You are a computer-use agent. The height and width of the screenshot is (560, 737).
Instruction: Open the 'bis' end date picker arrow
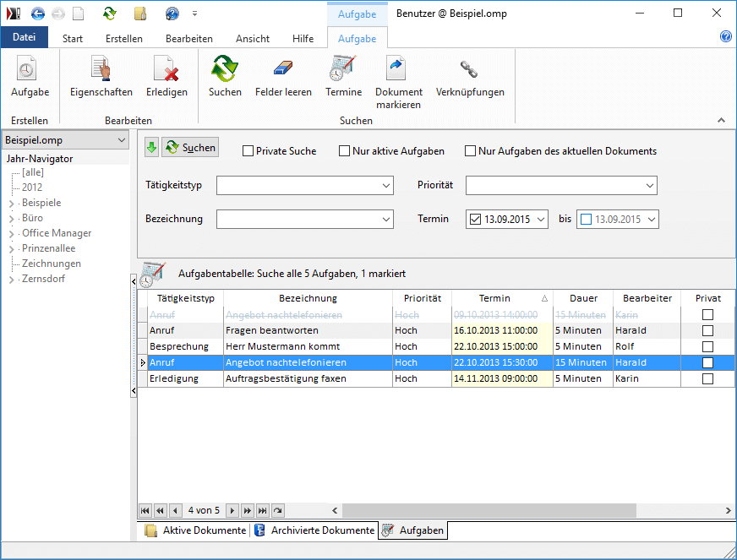(652, 220)
